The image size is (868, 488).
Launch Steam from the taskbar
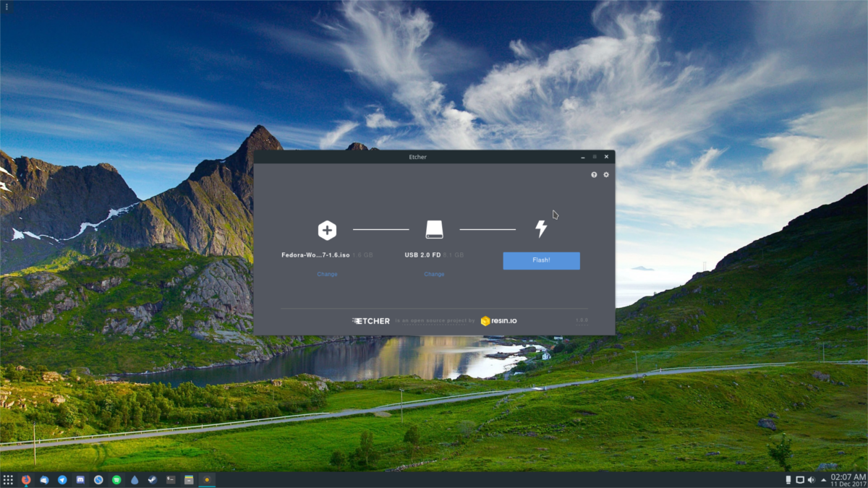(153, 479)
